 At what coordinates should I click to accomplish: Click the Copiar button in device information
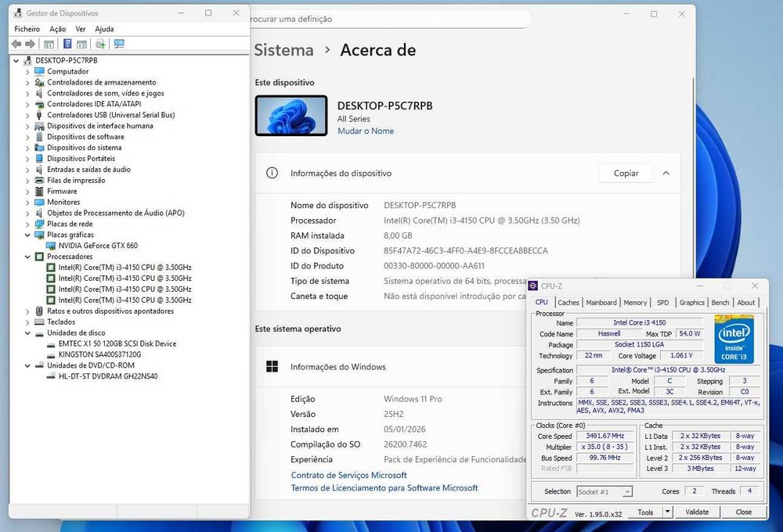(626, 173)
